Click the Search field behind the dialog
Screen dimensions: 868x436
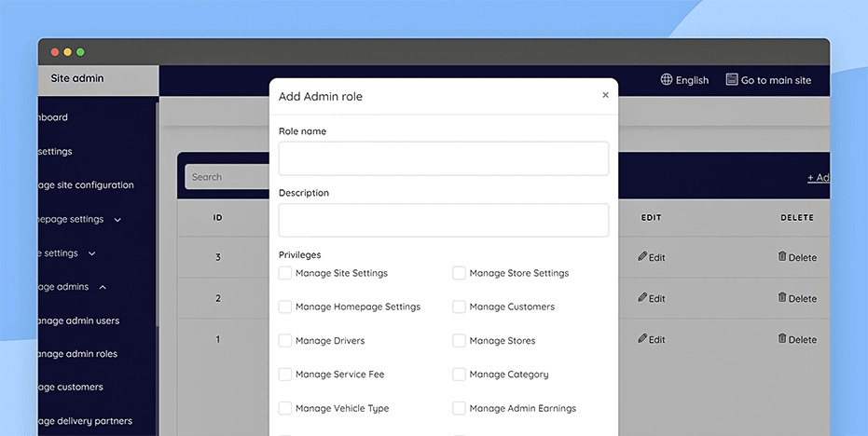click(227, 177)
